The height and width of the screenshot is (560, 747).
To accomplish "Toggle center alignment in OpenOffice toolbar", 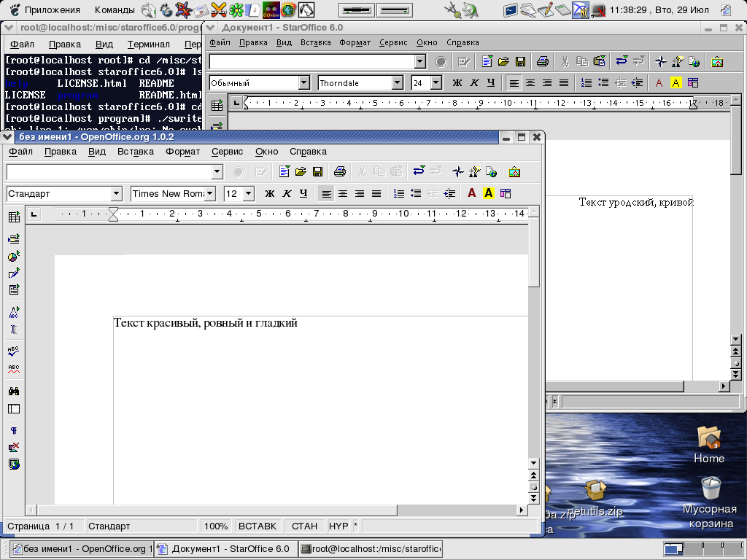I will coord(343,193).
